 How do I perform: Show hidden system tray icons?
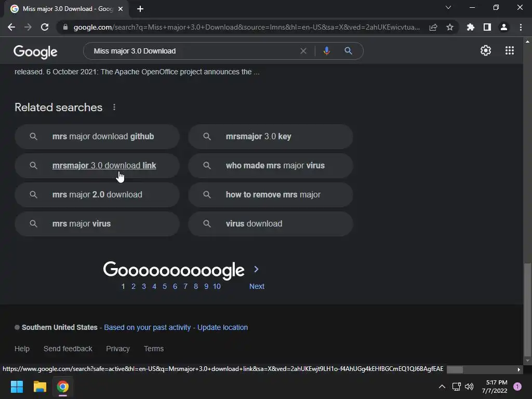click(x=442, y=387)
